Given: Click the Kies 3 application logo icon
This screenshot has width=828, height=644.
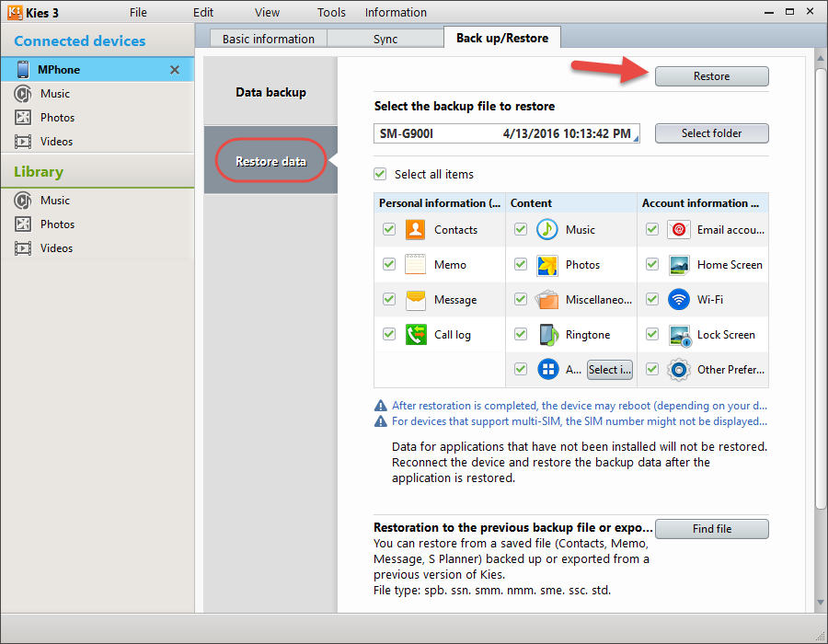Looking at the screenshot, I should point(15,12).
